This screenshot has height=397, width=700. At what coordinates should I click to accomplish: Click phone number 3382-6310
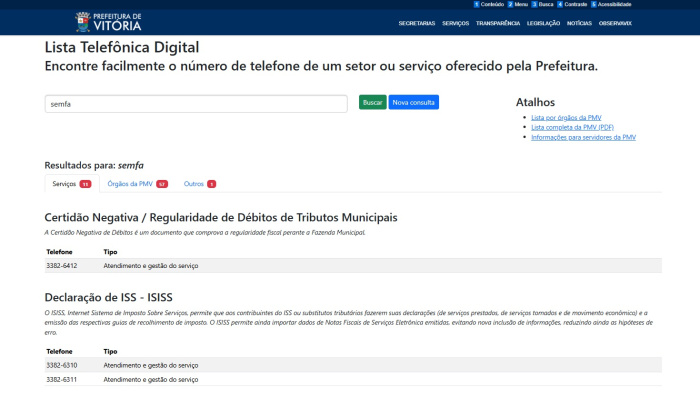click(x=62, y=365)
